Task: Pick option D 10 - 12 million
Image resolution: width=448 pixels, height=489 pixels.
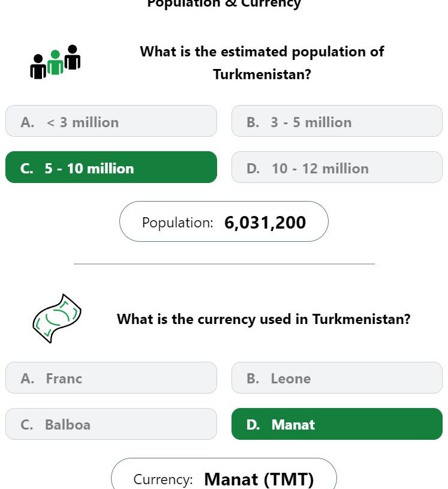Action: (x=336, y=167)
